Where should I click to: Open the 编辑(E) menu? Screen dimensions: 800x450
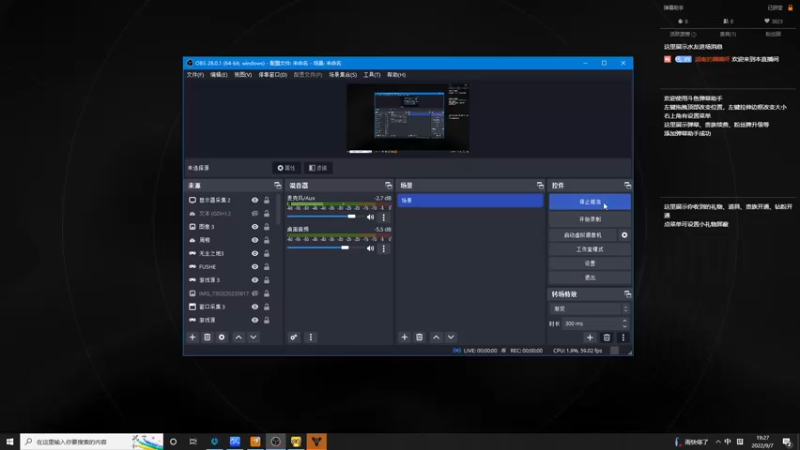(219, 75)
